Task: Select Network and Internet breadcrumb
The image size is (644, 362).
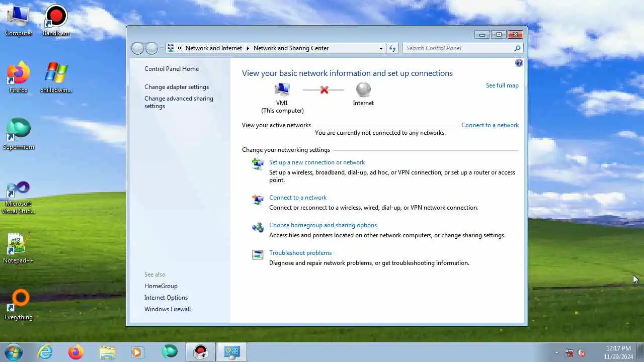Action: tap(214, 48)
